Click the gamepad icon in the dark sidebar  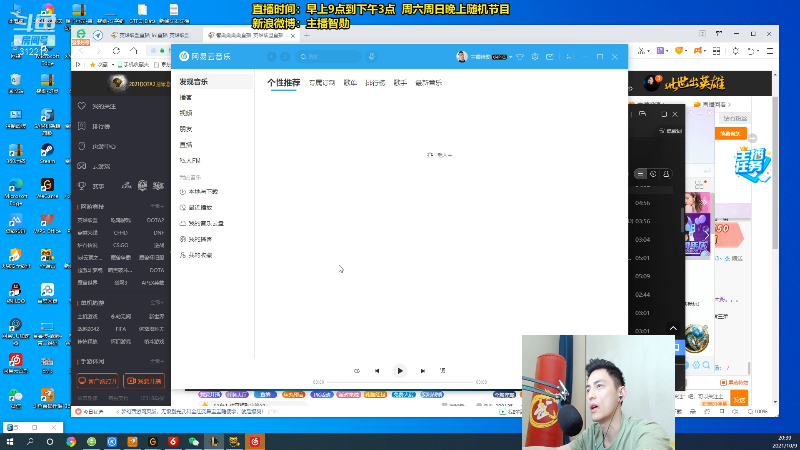(x=82, y=166)
